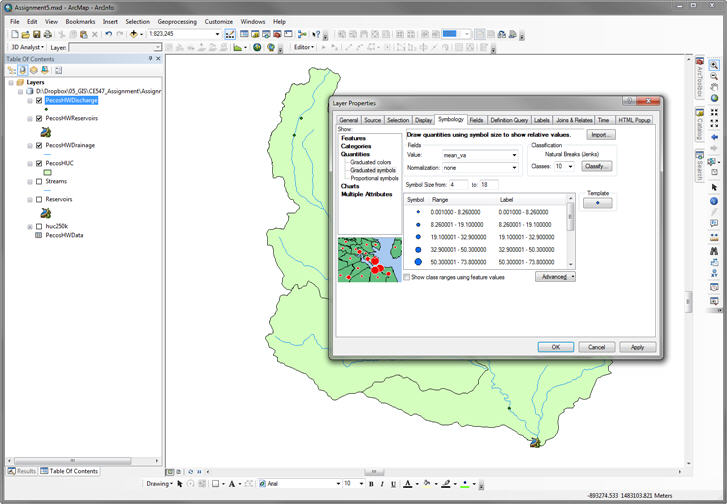Select the Measure ruler tool
Image resolution: width=727 pixels, height=504 pixels.
pos(714,237)
